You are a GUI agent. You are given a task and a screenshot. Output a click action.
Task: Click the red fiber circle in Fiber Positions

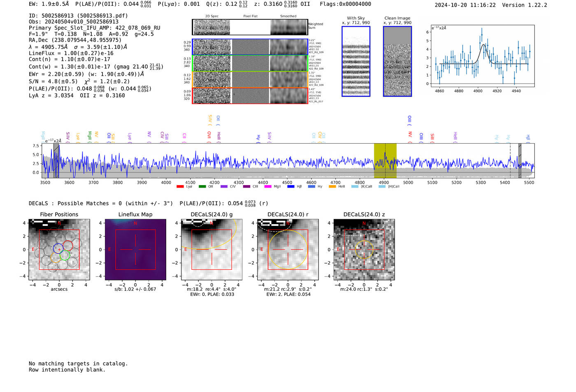tap(68, 246)
